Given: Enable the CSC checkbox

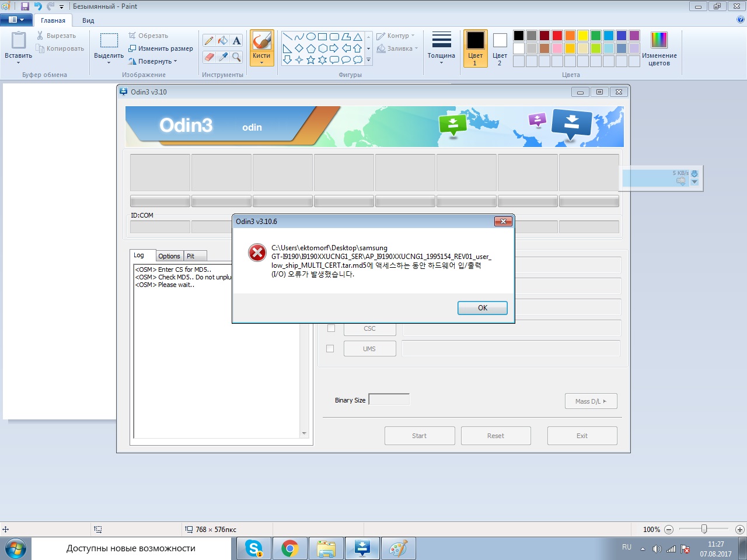Looking at the screenshot, I should click(x=331, y=328).
